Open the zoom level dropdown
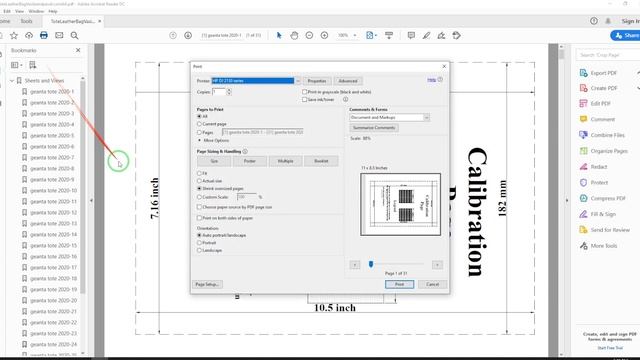The height and width of the screenshot is (360, 640). pos(355,36)
